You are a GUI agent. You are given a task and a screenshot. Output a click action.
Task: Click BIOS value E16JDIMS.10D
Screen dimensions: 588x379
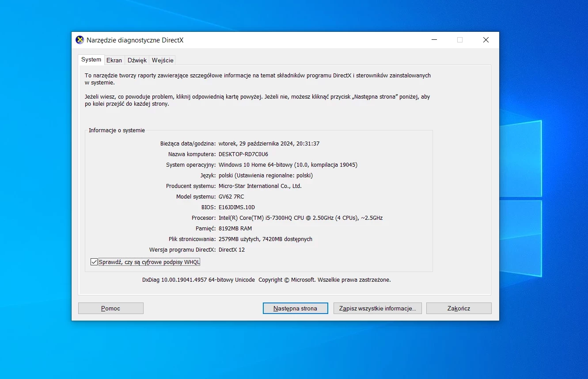(x=237, y=207)
